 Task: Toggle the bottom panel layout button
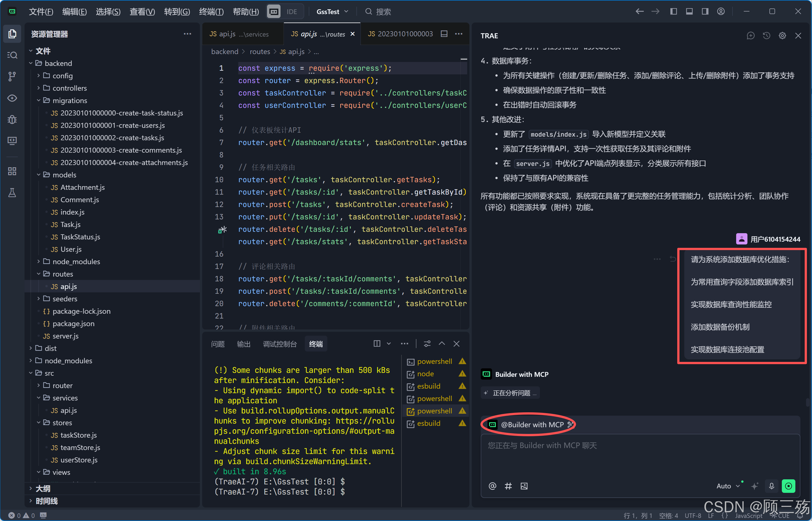[x=689, y=12]
